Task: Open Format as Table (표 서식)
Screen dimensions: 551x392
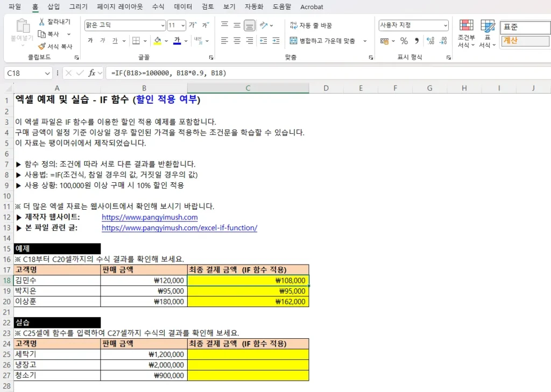Action: point(488,34)
